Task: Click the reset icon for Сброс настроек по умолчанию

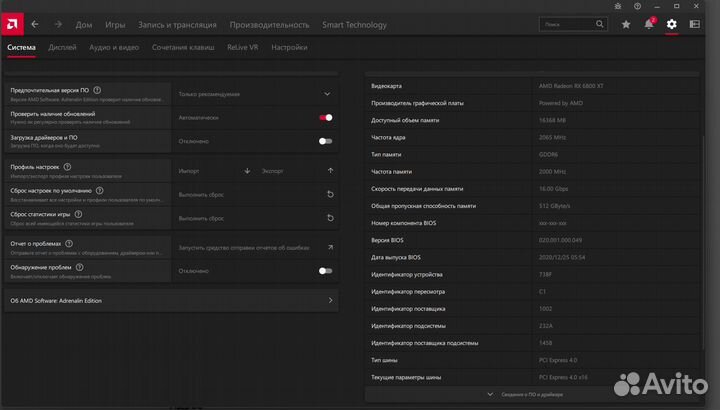Action: 329,194
